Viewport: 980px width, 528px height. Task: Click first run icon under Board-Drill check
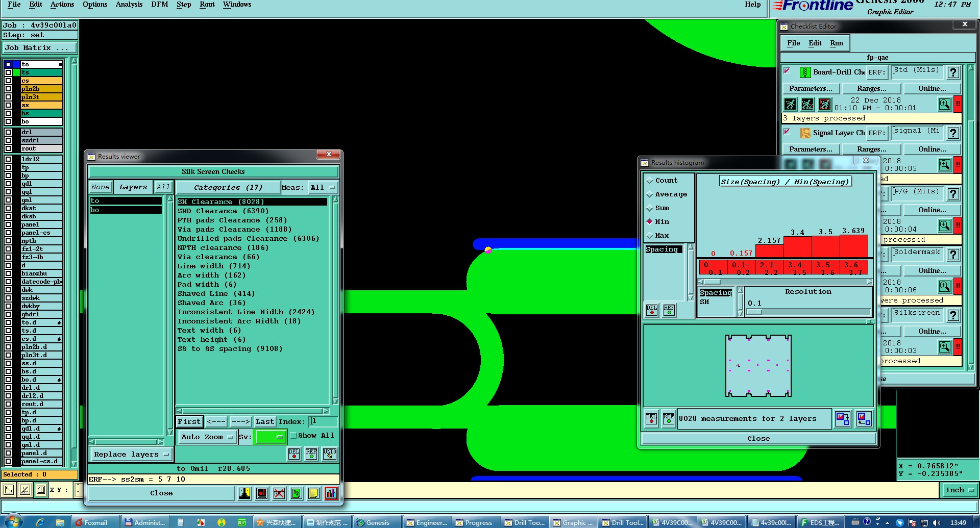[790, 104]
